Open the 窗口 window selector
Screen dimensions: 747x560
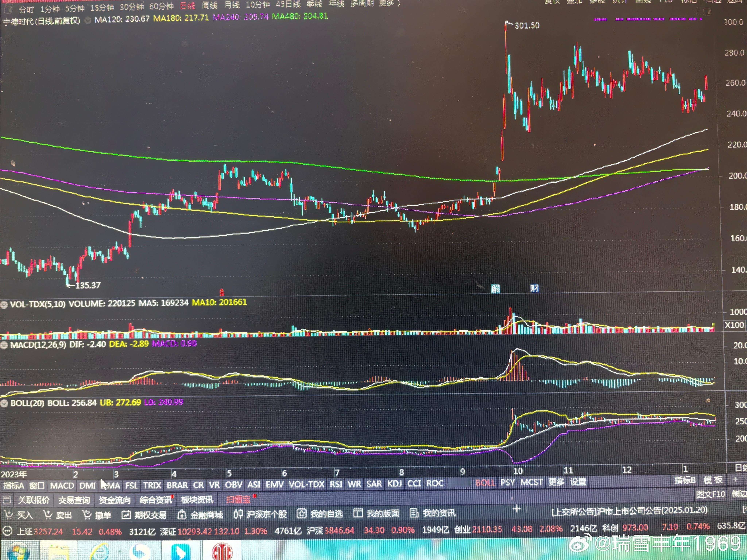(x=36, y=485)
